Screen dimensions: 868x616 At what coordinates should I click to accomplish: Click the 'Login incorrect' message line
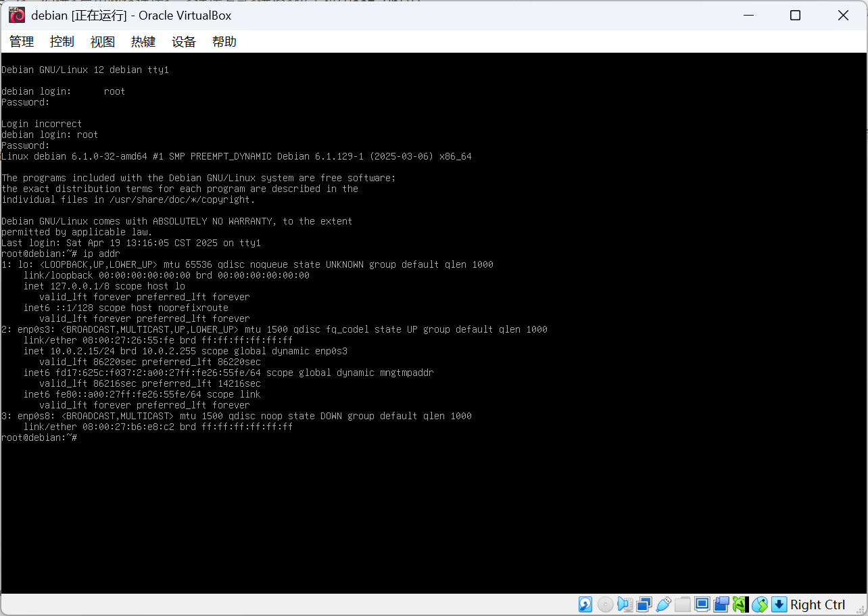42,124
